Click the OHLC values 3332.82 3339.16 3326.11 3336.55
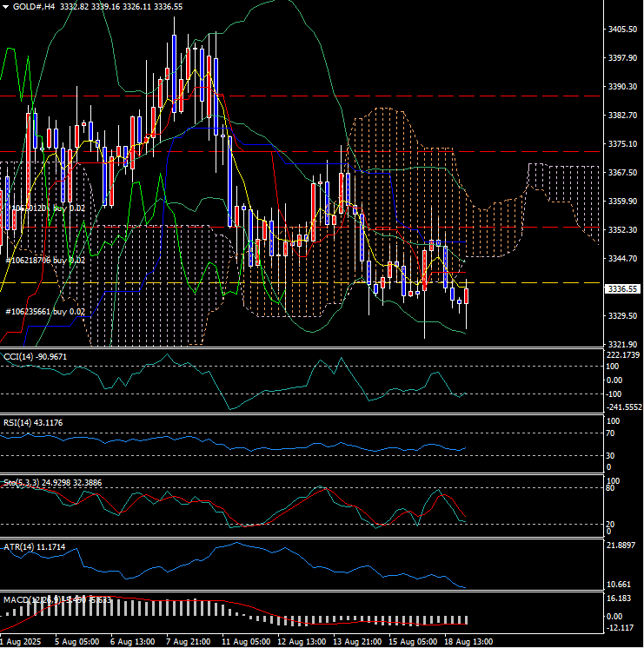This screenshot has height=648, width=644. click(121, 7)
